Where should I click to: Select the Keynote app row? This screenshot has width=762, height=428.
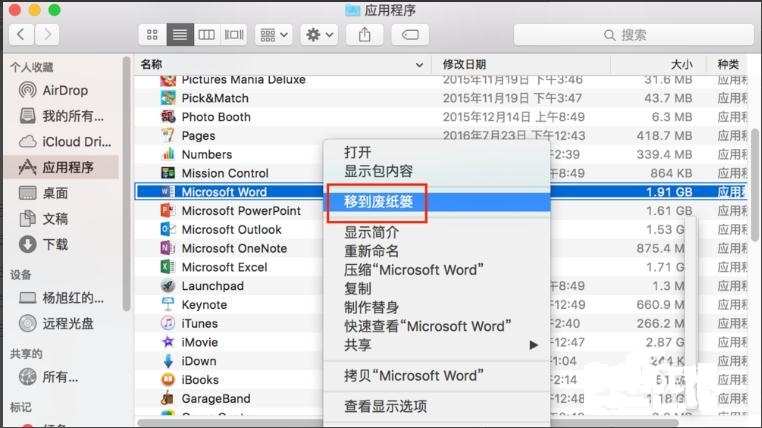pyautogui.click(x=228, y=305)
